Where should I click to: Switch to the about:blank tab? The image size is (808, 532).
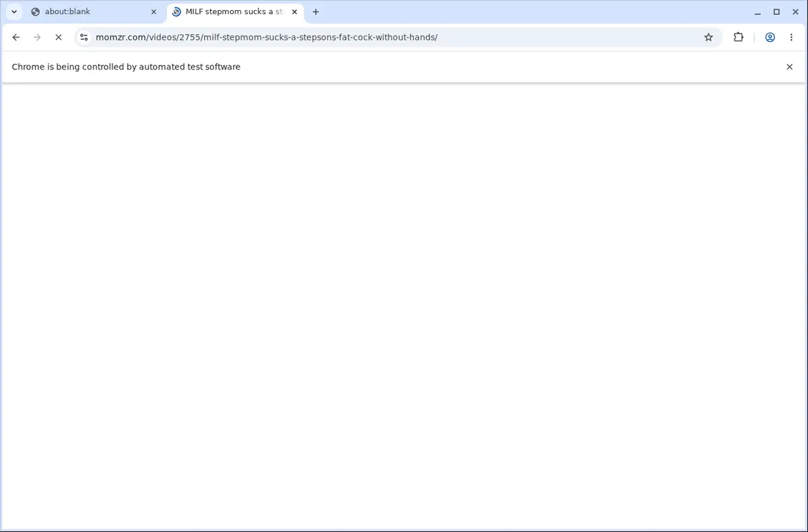tap(94, 11)
